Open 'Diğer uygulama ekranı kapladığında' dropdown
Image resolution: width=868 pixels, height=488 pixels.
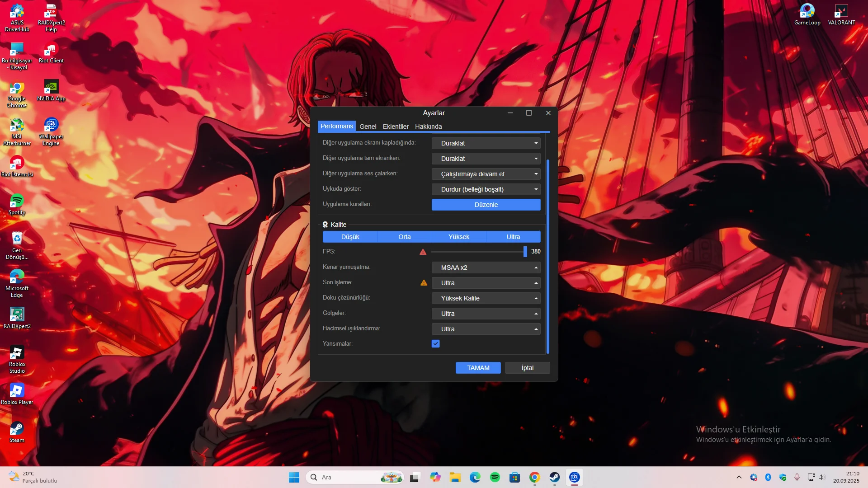click(486, 143)
